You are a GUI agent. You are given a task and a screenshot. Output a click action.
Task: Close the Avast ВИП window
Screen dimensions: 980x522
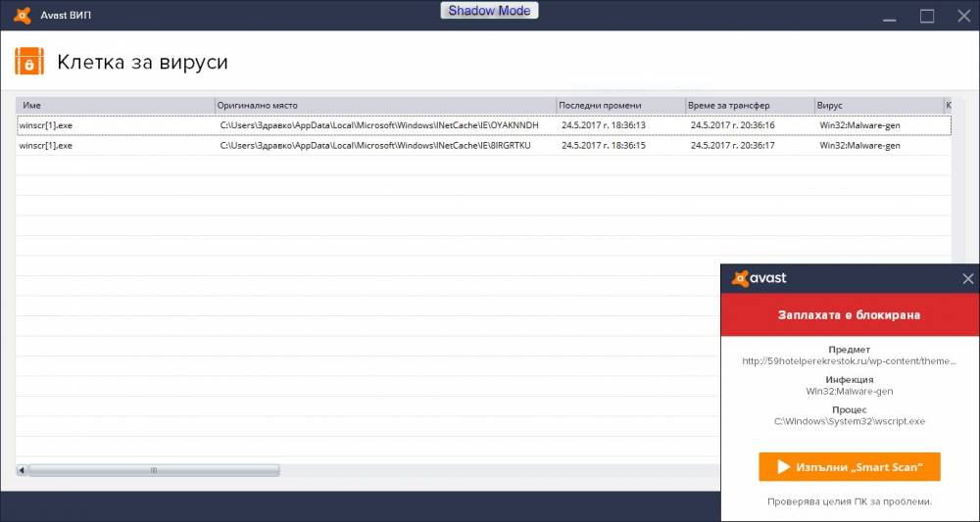(x=963, y=17)
